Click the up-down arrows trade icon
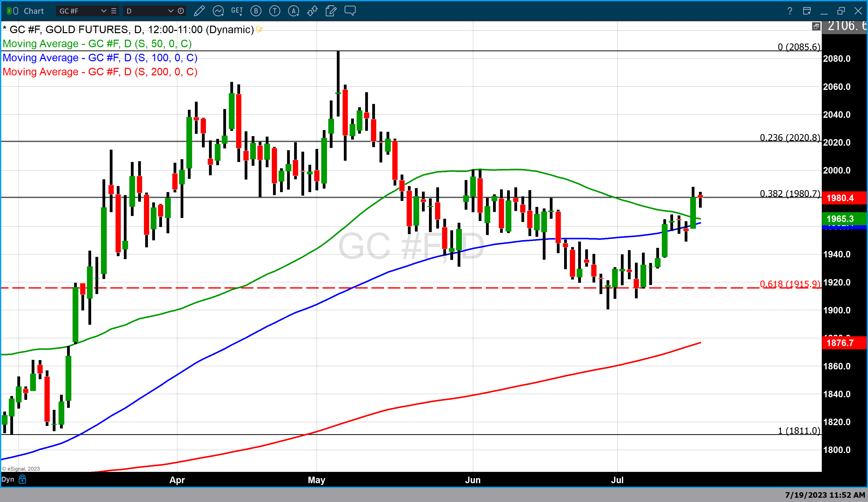868x502 pixels. coord(312,11)
